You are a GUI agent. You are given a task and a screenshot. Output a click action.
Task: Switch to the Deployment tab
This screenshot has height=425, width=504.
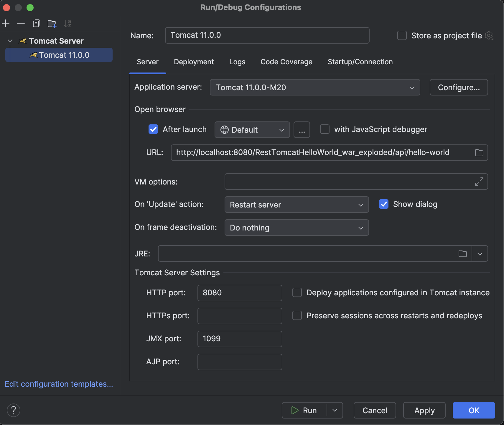point(194,62)
